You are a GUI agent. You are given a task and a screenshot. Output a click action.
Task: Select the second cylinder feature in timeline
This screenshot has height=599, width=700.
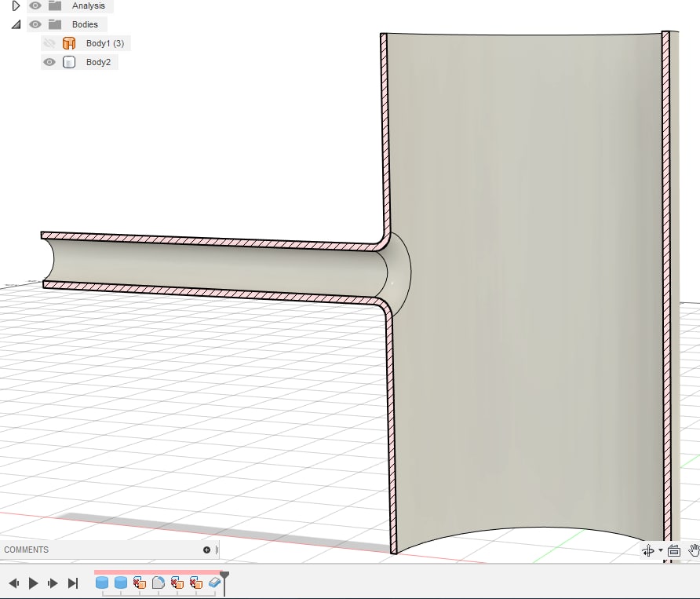[x=121, y=583]
